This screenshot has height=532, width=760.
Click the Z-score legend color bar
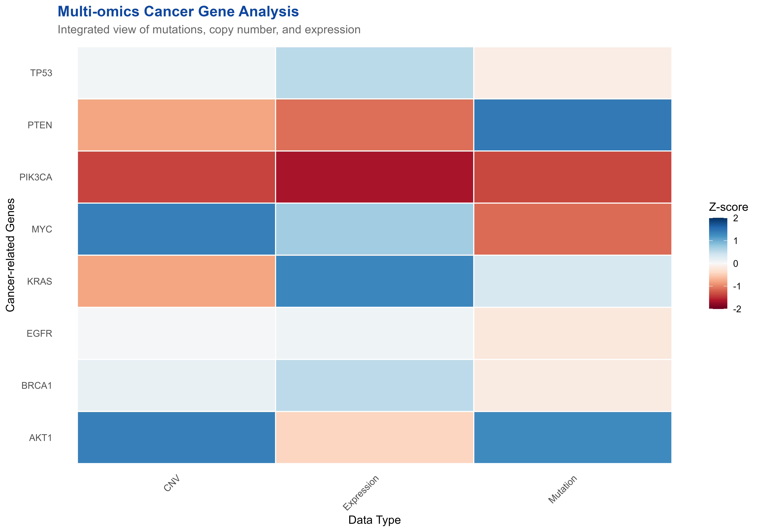pyautogui.click(x=718, y=263)
